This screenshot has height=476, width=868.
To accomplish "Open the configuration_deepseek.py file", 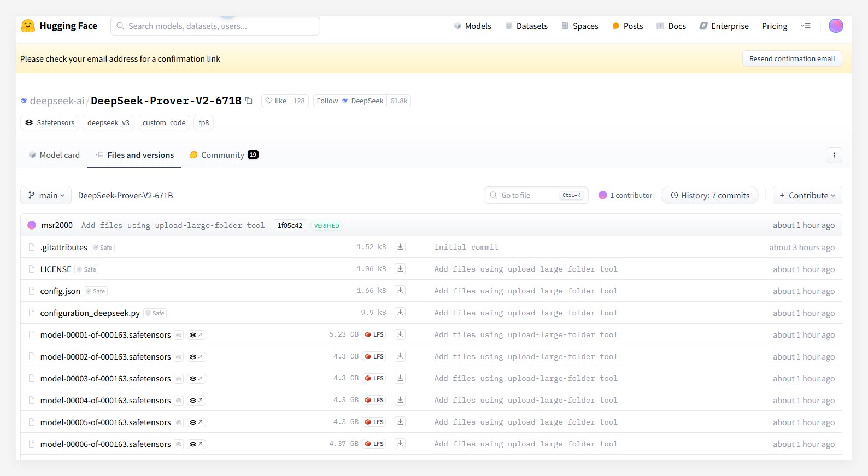I will 90,313.
